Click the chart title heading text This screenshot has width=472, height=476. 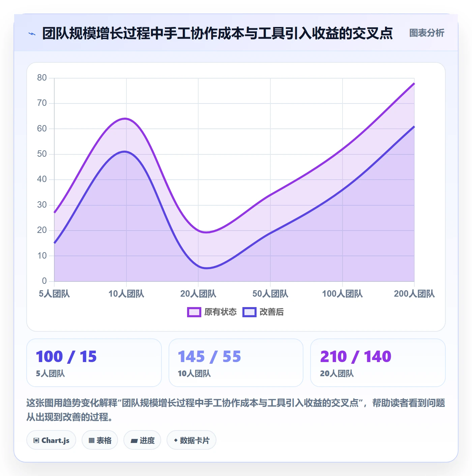217,33
